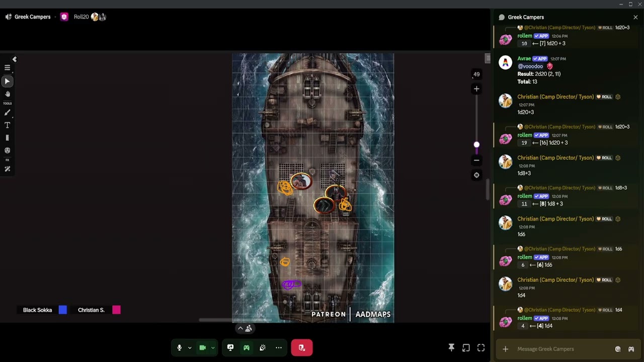Viewport: 644px width, 362px height.
Task: Click the zoom level value 49
Action: pos(476,74)
